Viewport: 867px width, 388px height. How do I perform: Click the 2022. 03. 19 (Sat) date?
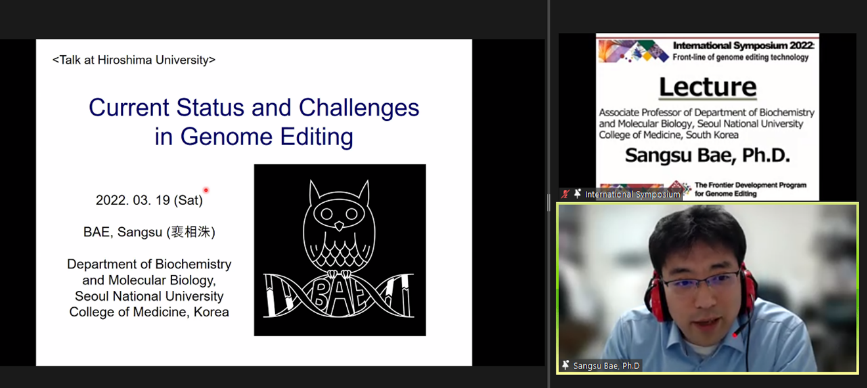point(149,200)
